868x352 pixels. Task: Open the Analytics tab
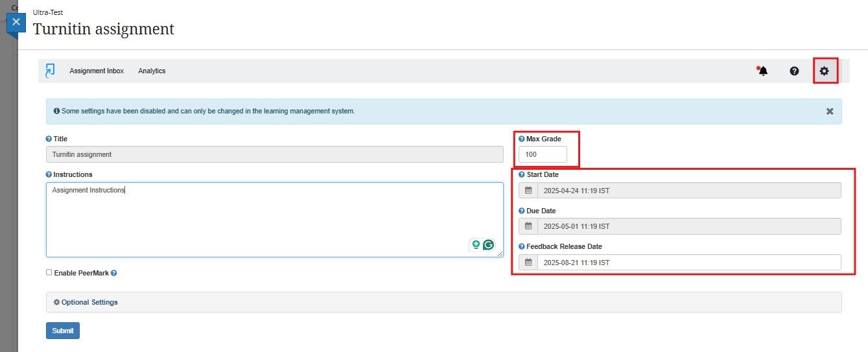point(152,71)
